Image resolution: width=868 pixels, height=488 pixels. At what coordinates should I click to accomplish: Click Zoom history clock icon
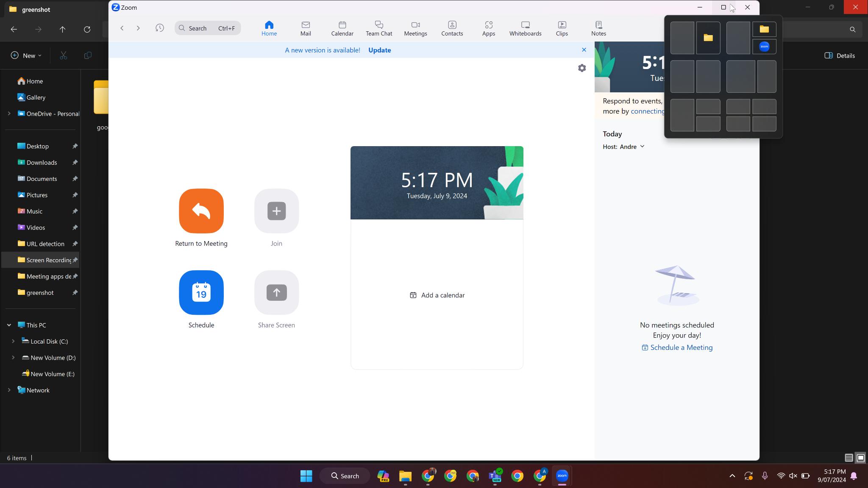click(x=160, y=28)
